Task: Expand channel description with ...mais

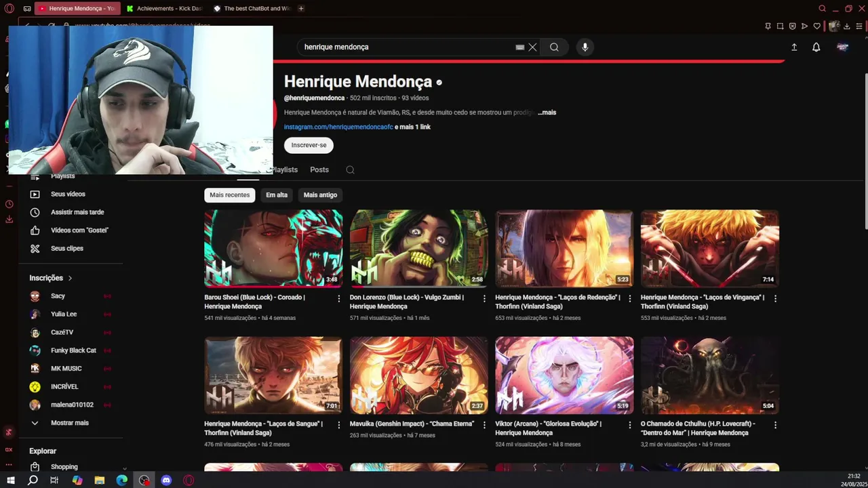Action: tap(547, 113)
